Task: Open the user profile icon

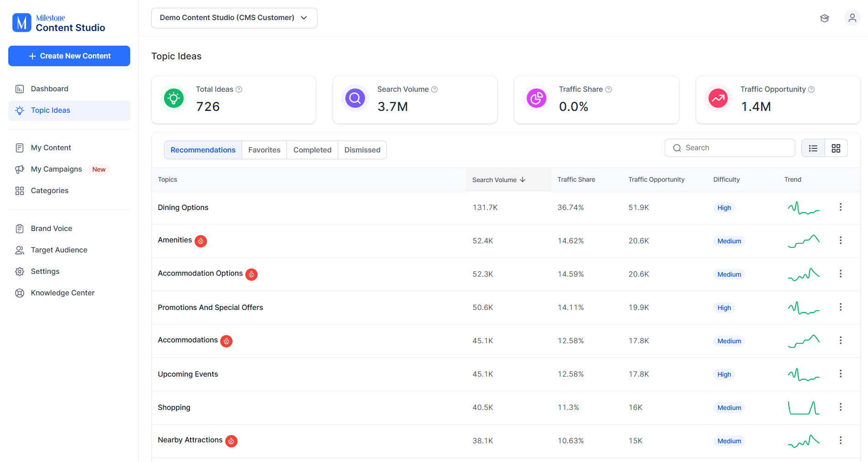Action: (852, 18)
